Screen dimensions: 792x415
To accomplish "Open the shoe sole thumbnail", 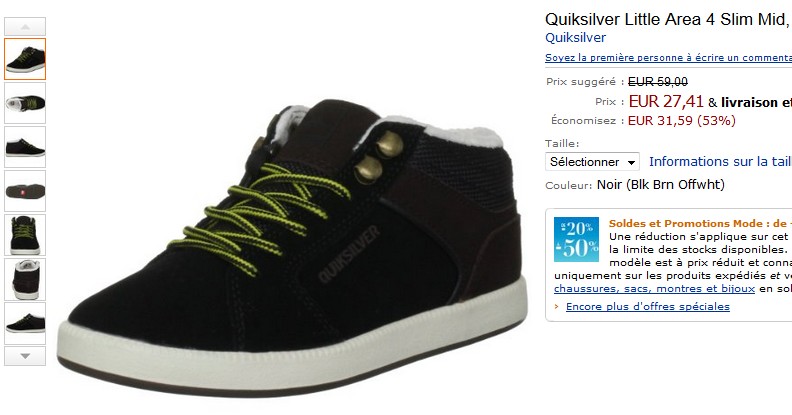I will tap(25, 191).
